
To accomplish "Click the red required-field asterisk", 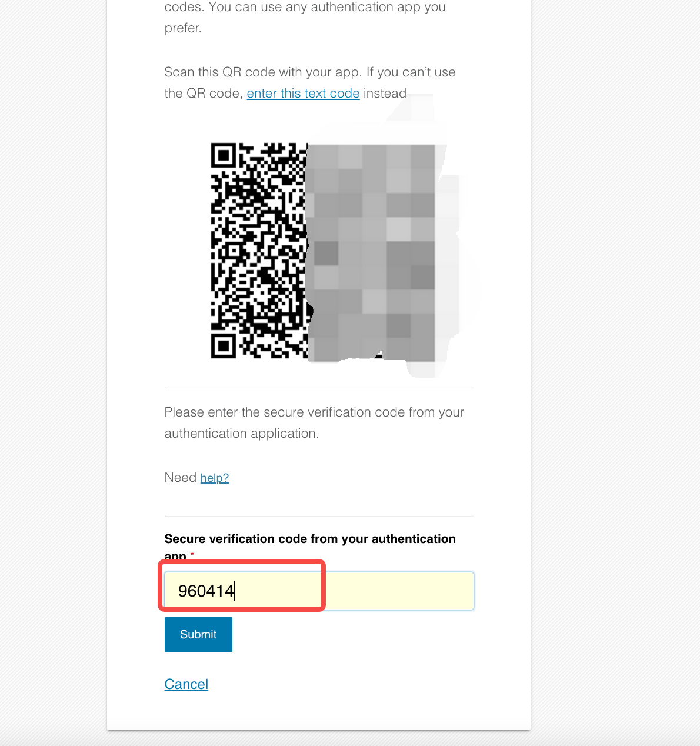I will pos(192,554).
